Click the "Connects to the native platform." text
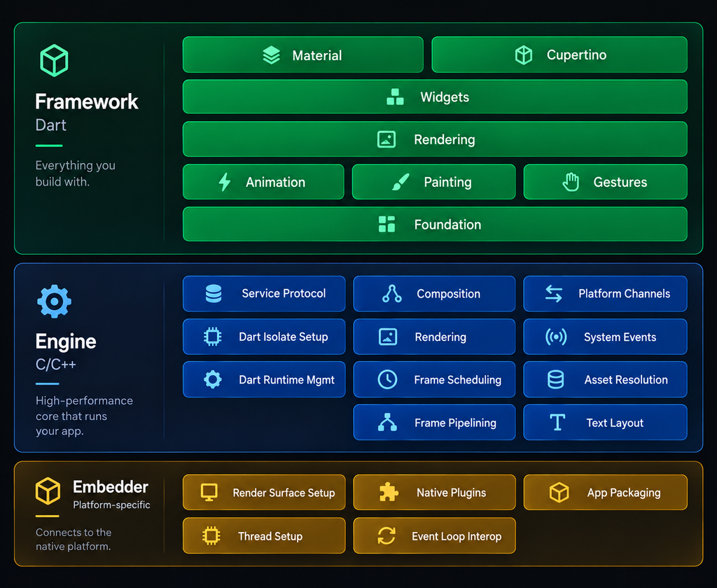717x588 pixels. click(74, 540)
